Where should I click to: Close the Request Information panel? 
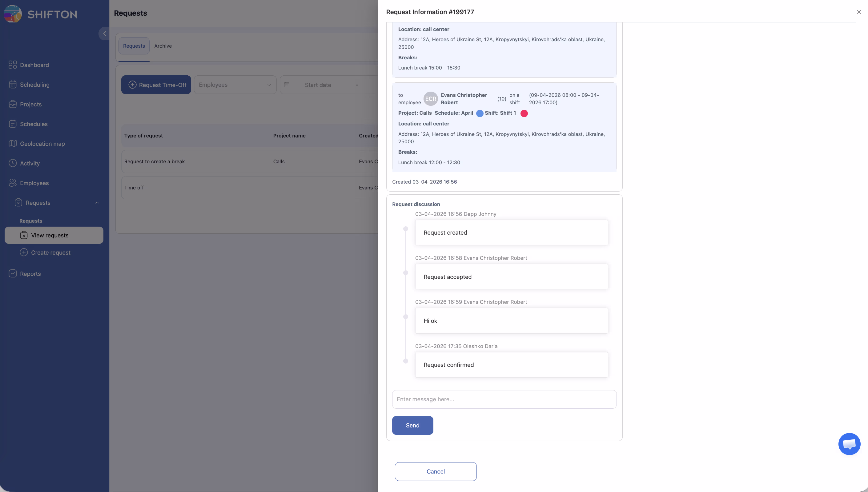click(858, 12)
